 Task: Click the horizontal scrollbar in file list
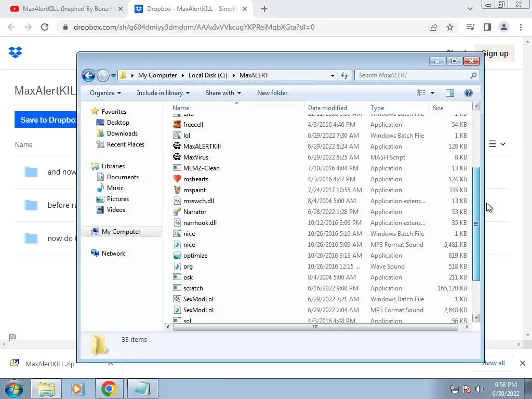315,327
